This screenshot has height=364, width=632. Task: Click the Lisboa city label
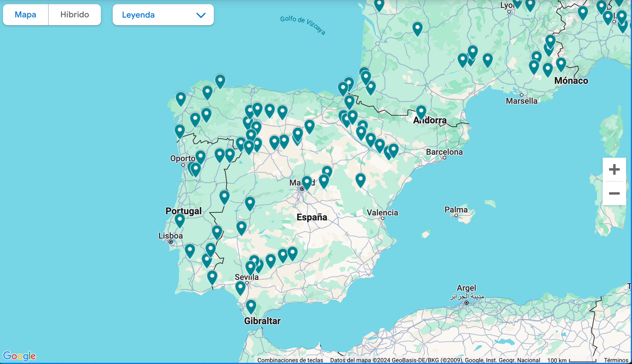click(x=170, y=236)
